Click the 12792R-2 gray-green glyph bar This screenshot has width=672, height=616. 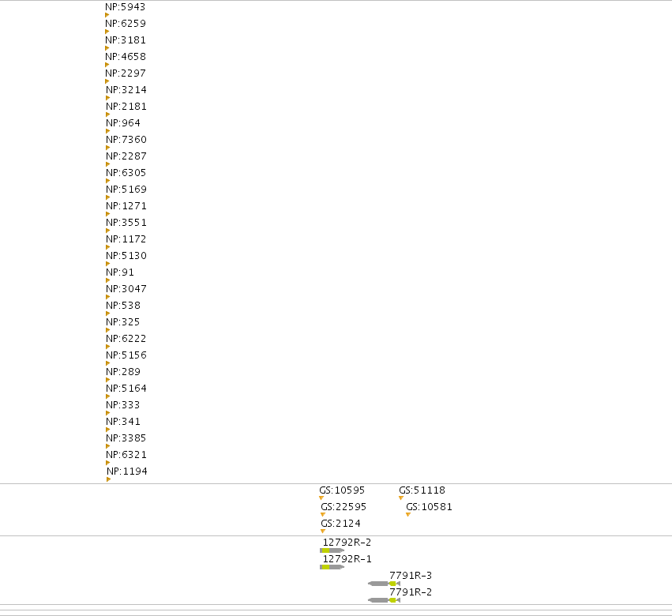(332, 550)
